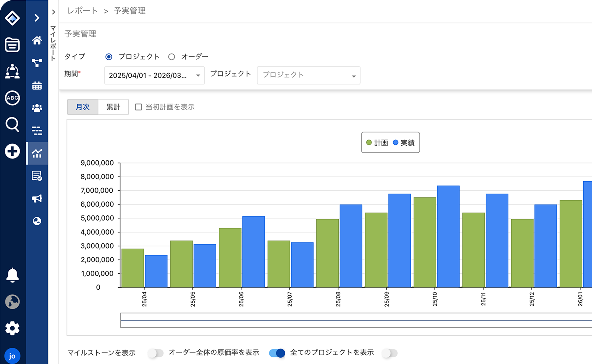Open the settings gear icon
Screen dimensions: 592x364
pos(12,328)
